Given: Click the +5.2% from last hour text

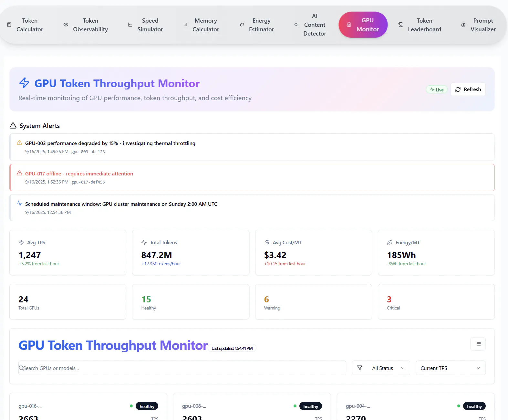Looking at the screenshot, I should tap(39, 264).
